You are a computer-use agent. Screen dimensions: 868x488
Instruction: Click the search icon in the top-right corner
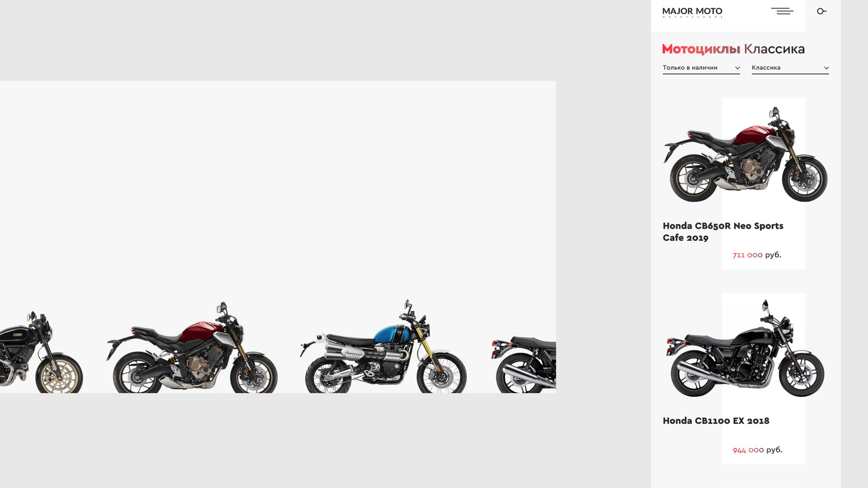(x=822, y=11)
